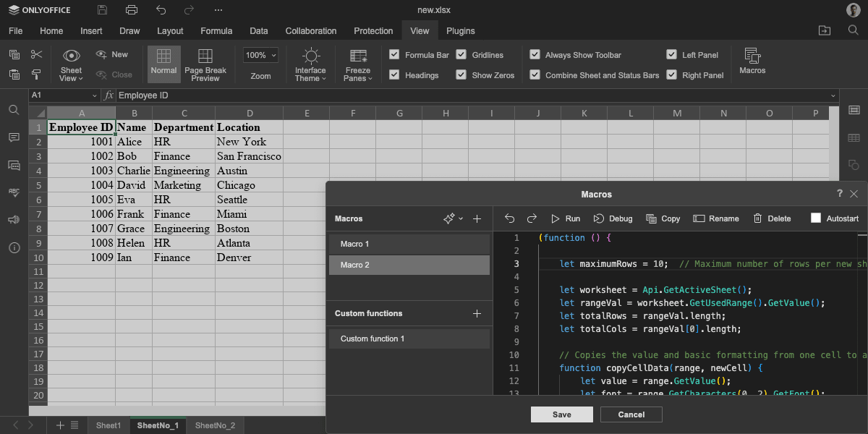Screen dimensions: 868x434
Task: Click the Copy style format painter icon
Action: point(36,75)
